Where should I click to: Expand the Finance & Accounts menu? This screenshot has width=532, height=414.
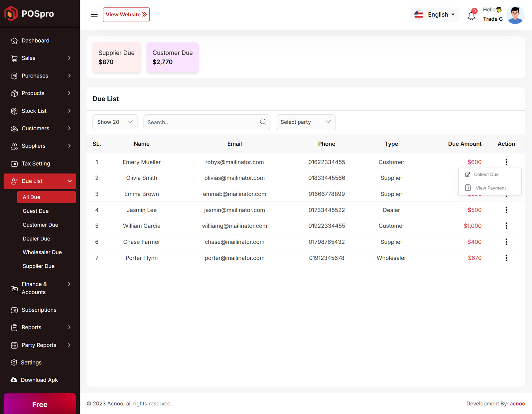pyautogui.click(x=40, y=288)
